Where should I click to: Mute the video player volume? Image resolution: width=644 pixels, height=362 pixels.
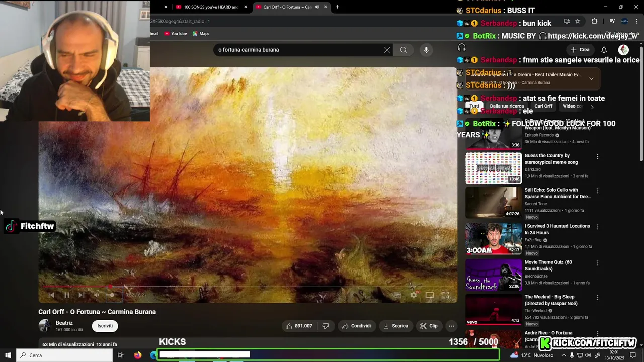coord(96,295)
